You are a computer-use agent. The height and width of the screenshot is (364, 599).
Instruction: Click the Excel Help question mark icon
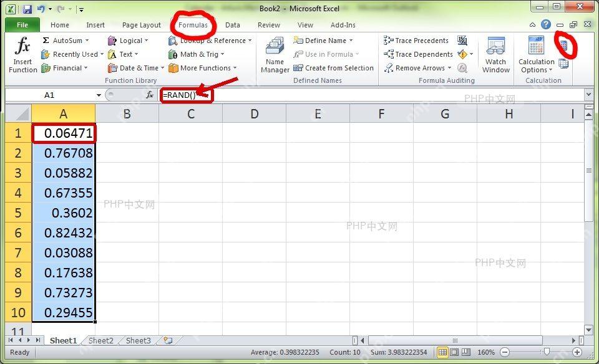tap(546, 25)
